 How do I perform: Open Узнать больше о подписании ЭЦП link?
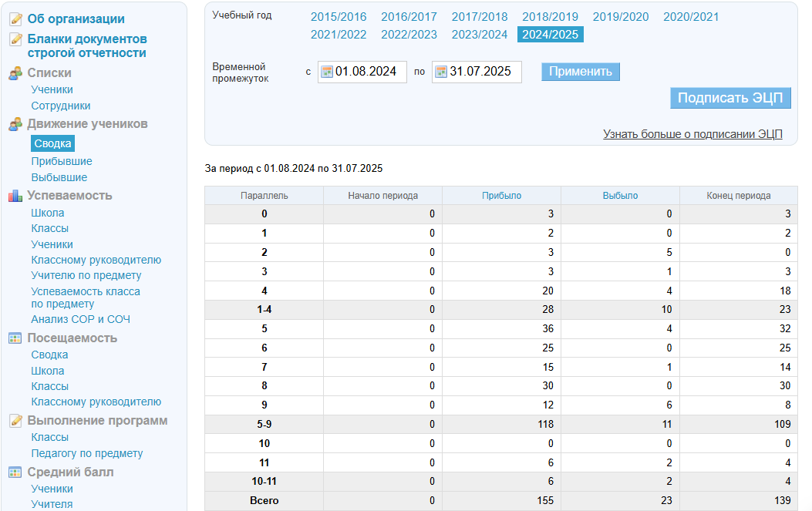tap(692, 134)
